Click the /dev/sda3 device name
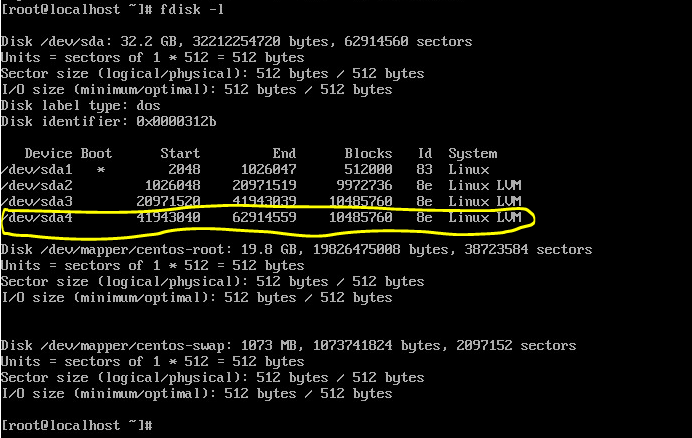 click(36, 202)
